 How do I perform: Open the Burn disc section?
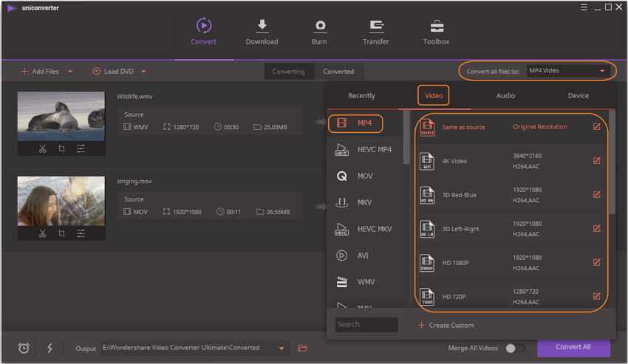click(319, 27)
